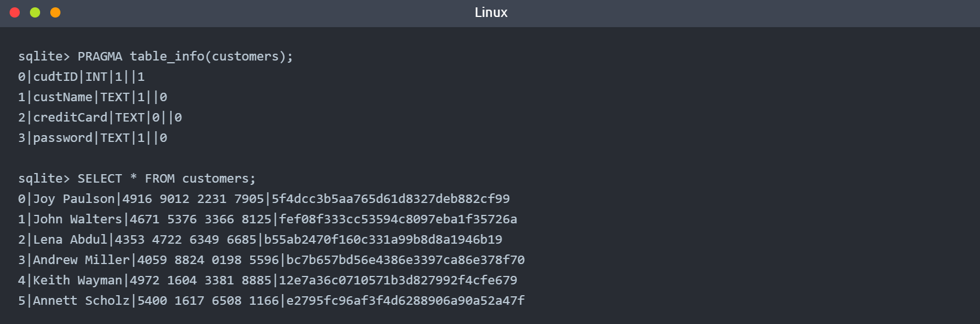Click the first sqlite> prompt
The width and height of the screenshot is (980, 324).
44,57
